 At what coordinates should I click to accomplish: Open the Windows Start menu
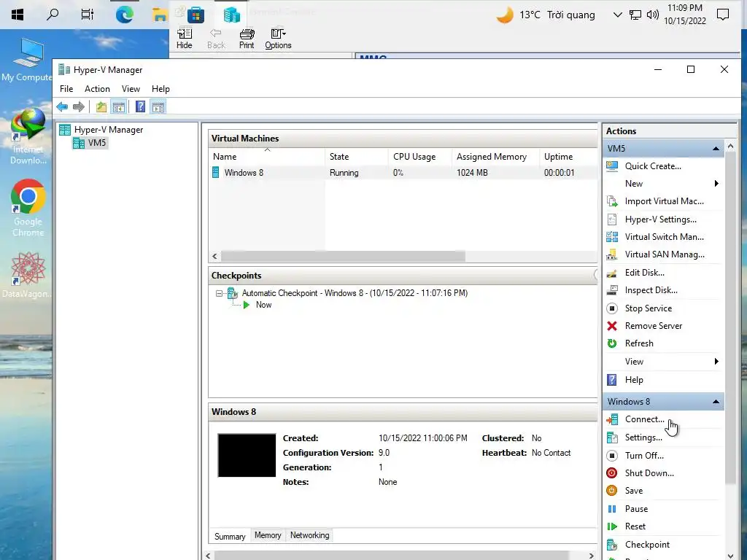coord(18,15)
